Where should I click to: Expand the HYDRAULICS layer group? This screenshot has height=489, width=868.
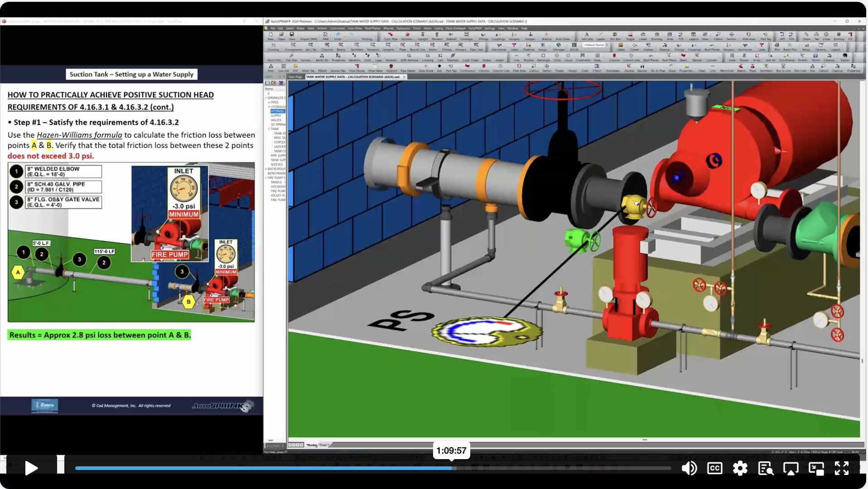pos(269,107)
